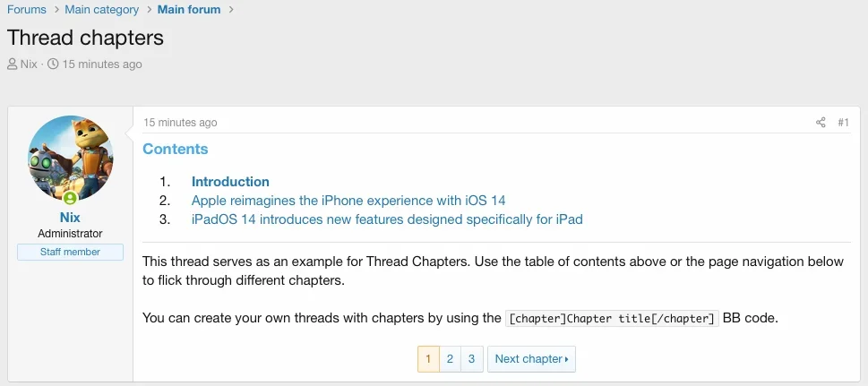Click the share icon on post

pos(821,123)
